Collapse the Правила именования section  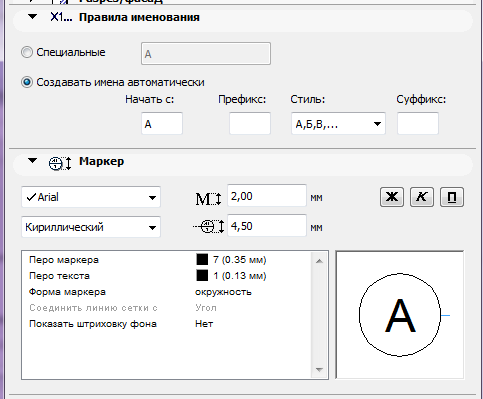[x=32, y=16]
